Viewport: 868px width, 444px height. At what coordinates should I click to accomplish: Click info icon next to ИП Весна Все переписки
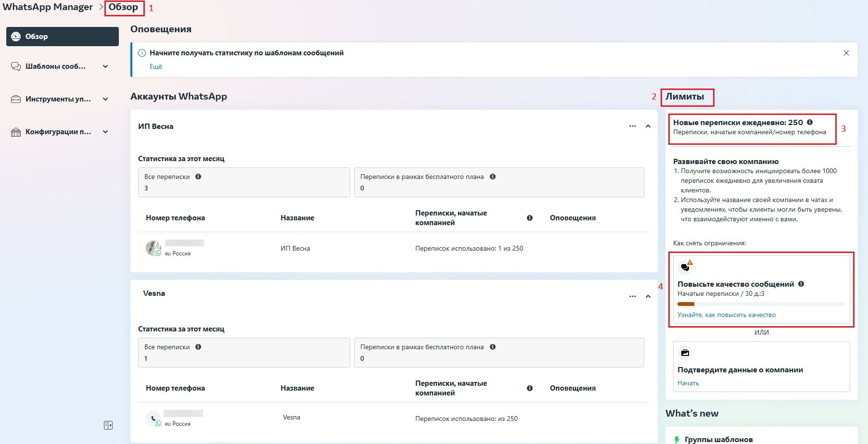coord(198,177)
